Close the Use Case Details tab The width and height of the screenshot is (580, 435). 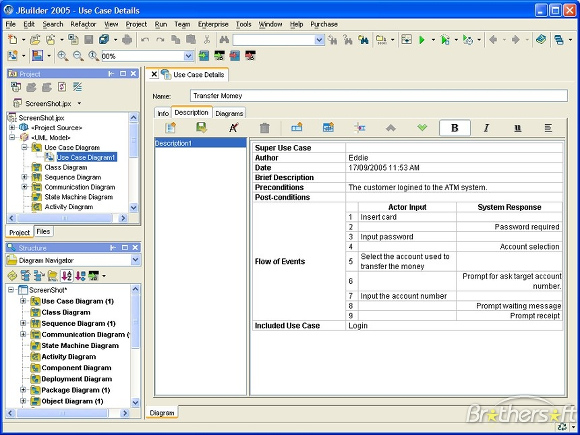point(154,74)
